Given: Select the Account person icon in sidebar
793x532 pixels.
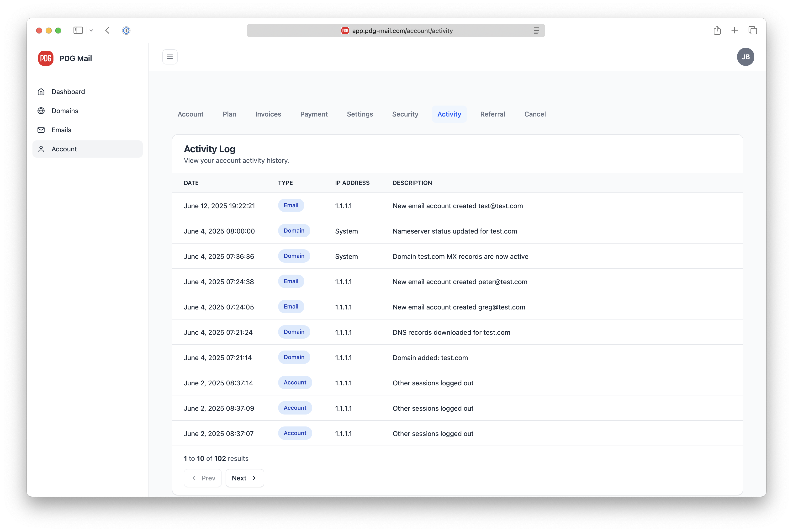Looking at the screenshot, I should pos(41,149).
